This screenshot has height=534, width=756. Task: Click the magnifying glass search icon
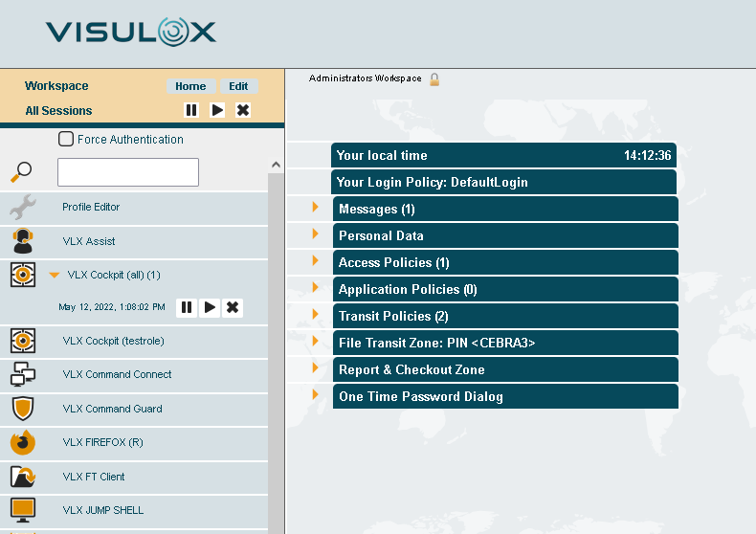(21, 172)
